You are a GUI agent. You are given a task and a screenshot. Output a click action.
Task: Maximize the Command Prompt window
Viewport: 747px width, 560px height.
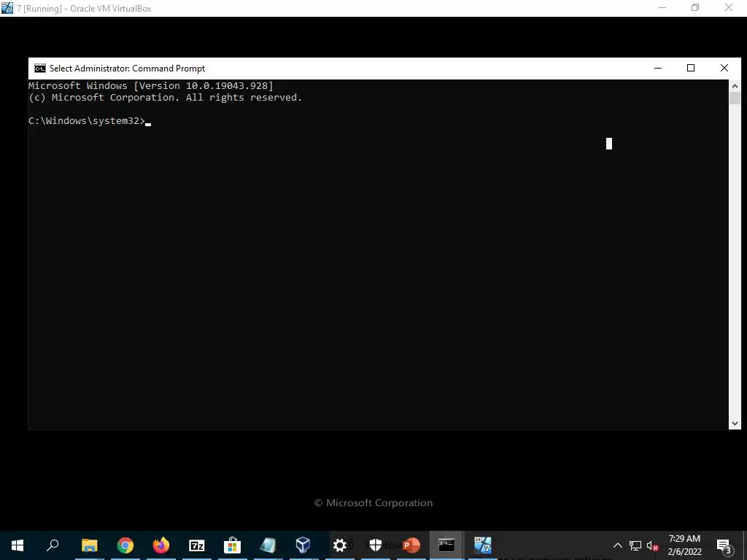tap(691, 68)
